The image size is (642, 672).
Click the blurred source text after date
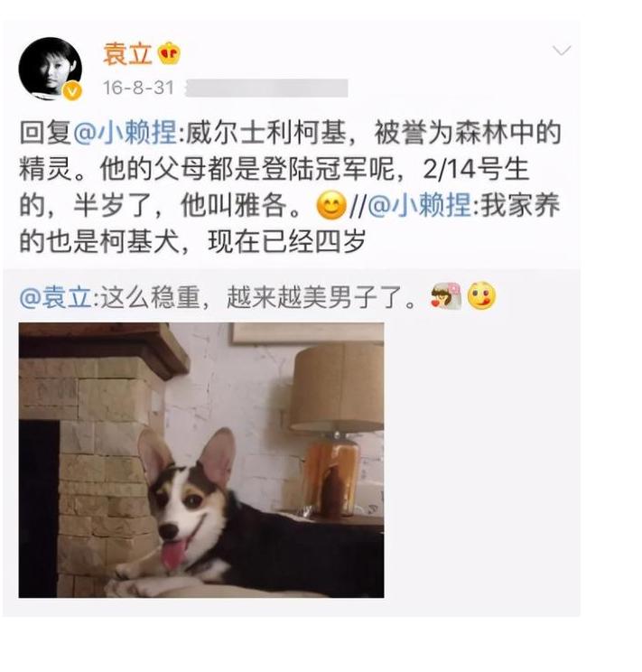coord(266,88)
